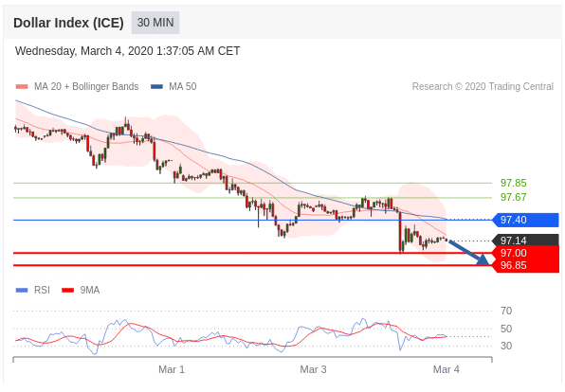Click the RSI 30 level label
Screen dimensions: 565x392
[506, 346]
